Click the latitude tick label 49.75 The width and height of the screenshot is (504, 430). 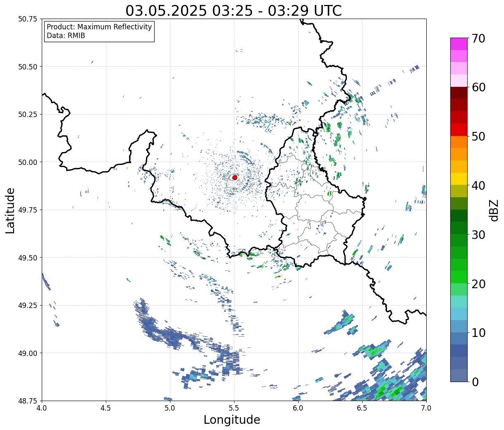pos(28,210)
